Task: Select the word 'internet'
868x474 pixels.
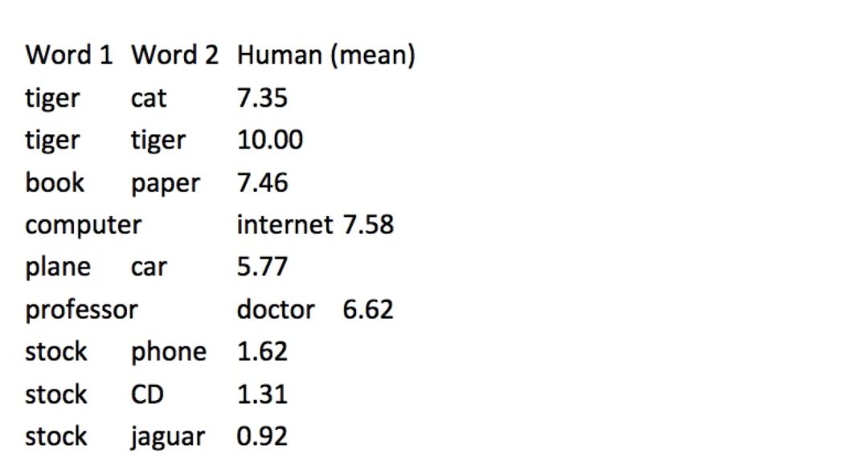Action: click(285, 225)
